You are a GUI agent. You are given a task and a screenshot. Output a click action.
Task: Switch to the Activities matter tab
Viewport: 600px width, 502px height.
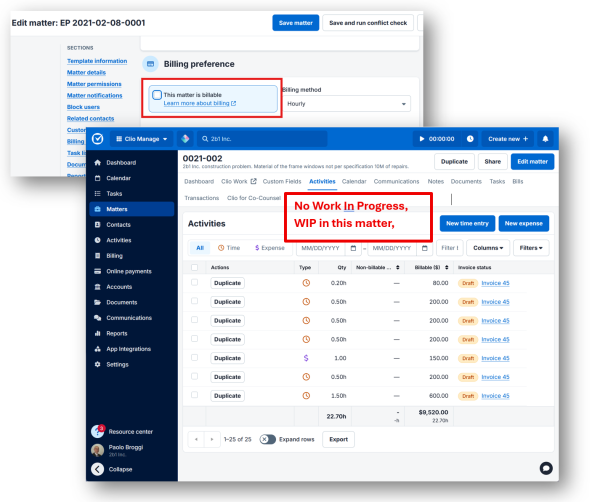tap(322, 181)
